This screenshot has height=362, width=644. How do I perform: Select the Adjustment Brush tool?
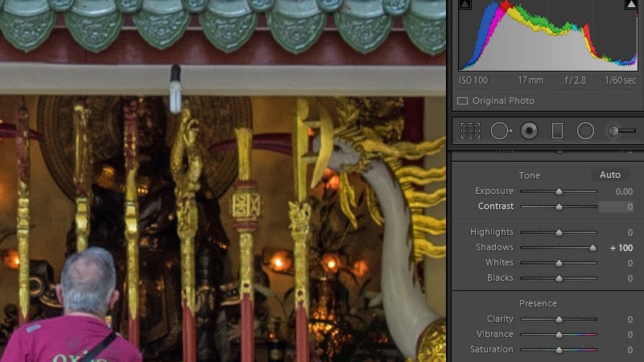click(621, 131)
